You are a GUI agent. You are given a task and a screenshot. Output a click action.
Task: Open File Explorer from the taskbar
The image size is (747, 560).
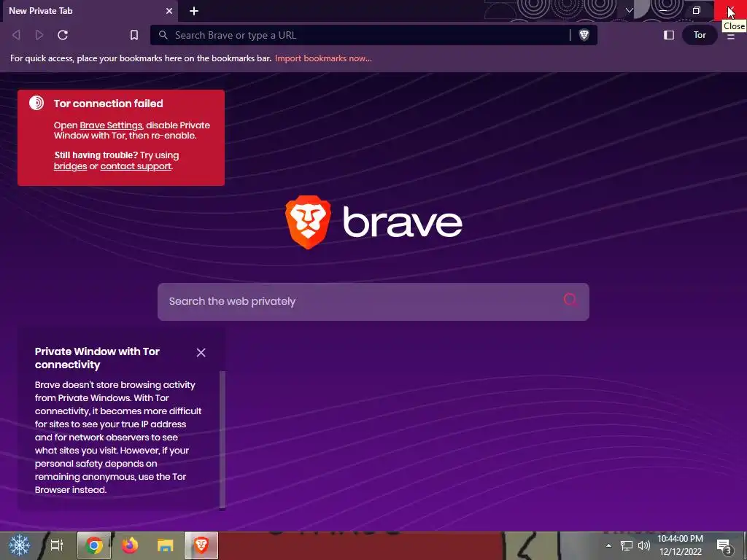(166, 545)
